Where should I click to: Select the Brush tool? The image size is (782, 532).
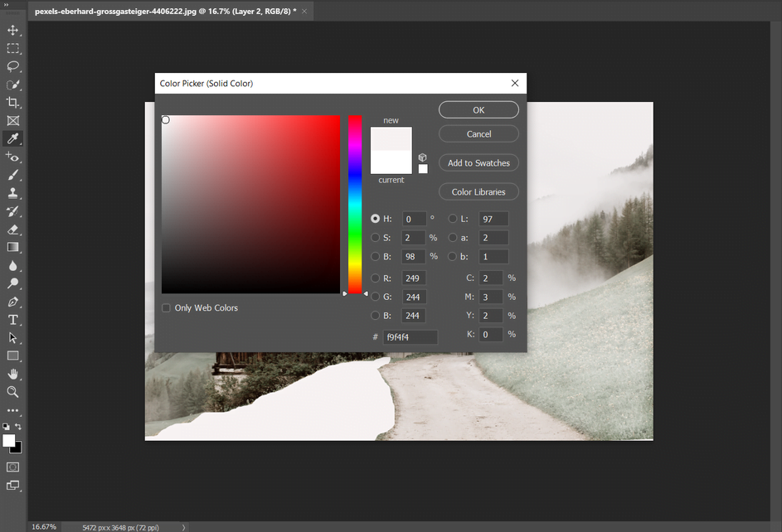(x=12, y=174)
